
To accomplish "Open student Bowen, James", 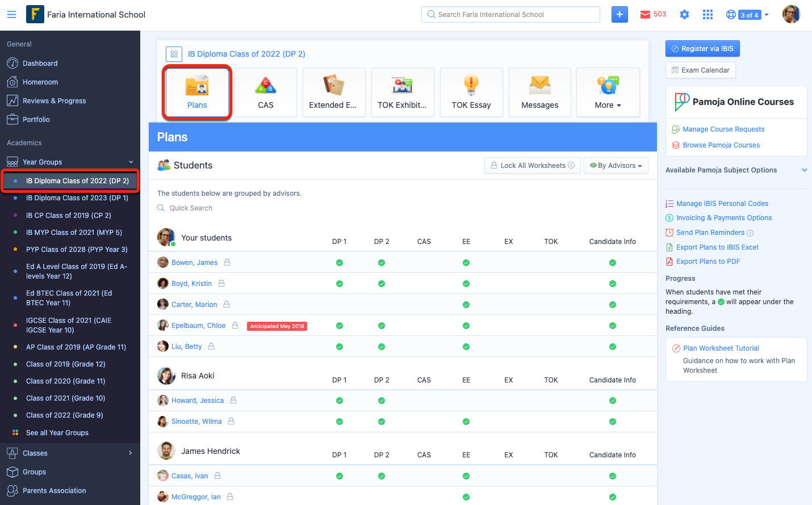I will tap(194, 263).
